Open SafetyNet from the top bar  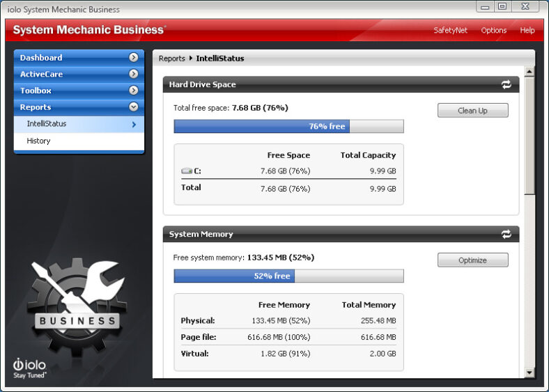point(450,31)
